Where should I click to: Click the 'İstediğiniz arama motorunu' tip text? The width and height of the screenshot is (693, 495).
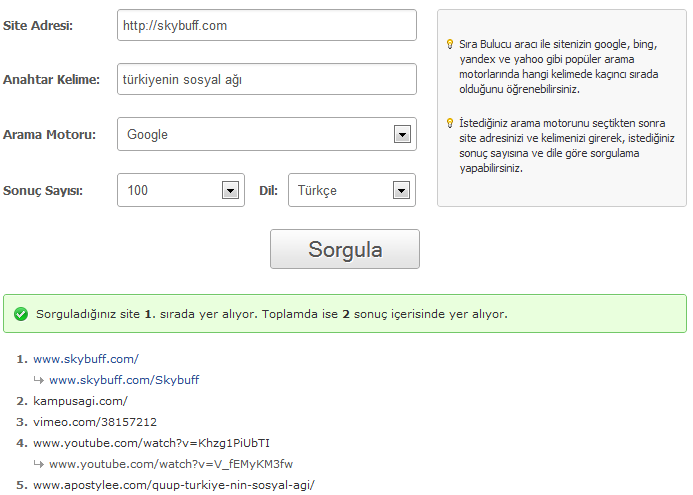[567, 145]
